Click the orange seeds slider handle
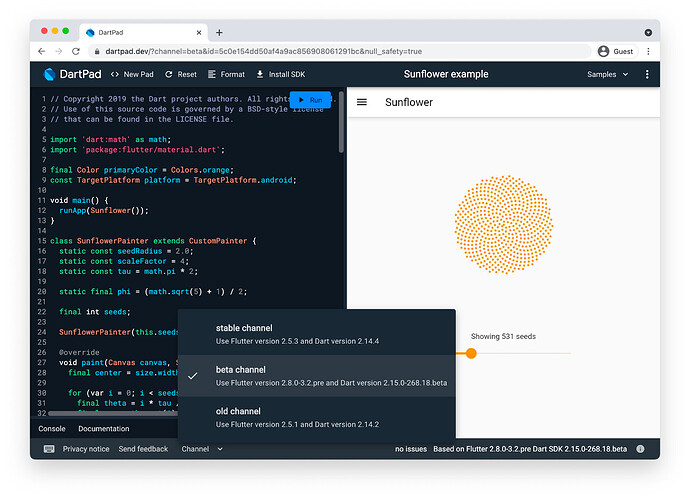 (x=471, y=352)
